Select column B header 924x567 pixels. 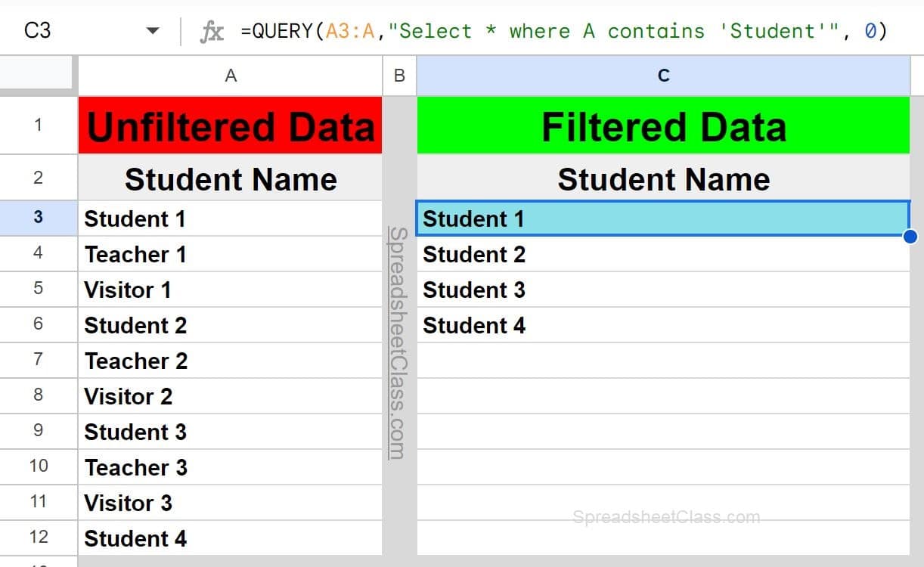tap(400, 76)
